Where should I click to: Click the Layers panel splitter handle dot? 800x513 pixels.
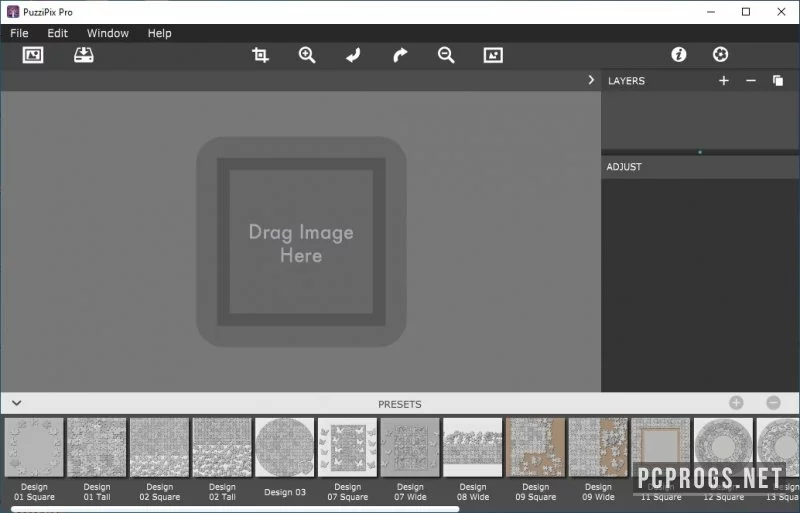pyautogui.click(x=700, y=152)
